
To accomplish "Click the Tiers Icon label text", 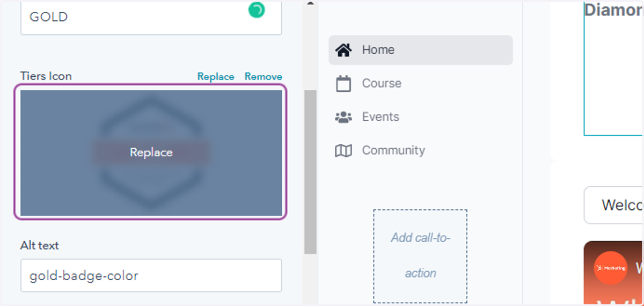I will 46,76.
